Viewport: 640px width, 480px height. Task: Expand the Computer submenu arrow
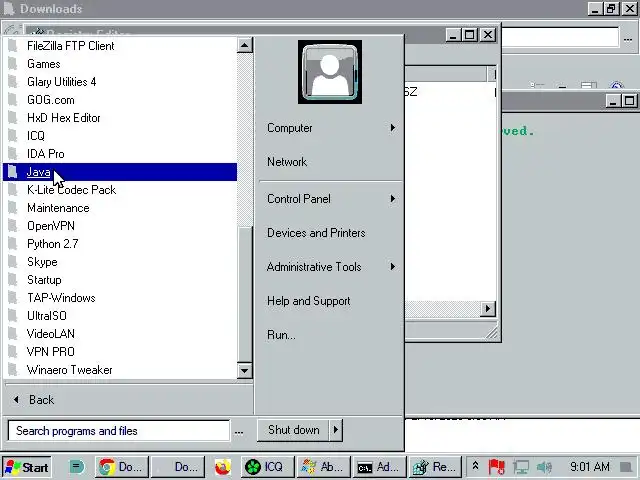click(x=393, y=128)
